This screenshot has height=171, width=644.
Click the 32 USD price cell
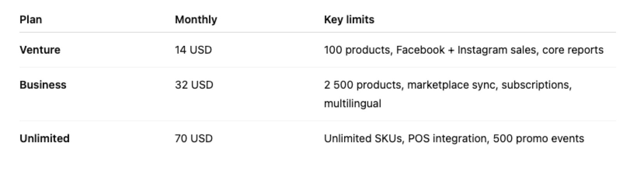click(194, 85)
